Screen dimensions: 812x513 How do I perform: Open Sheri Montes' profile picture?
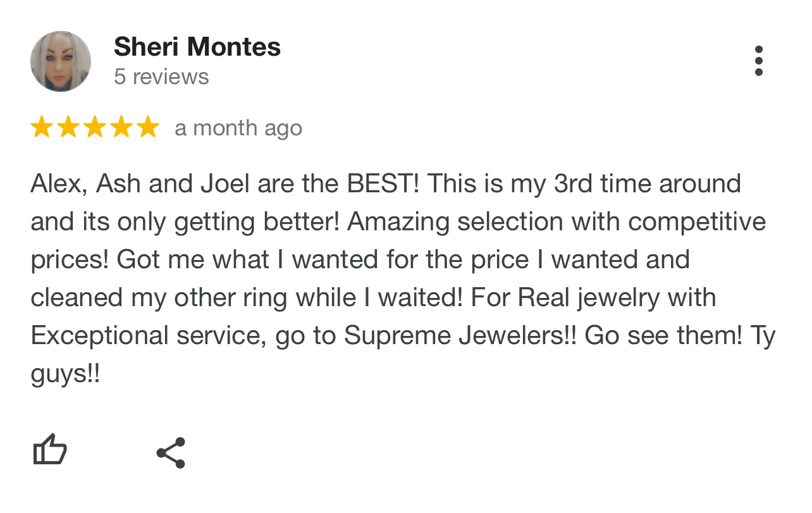point(61,61)
